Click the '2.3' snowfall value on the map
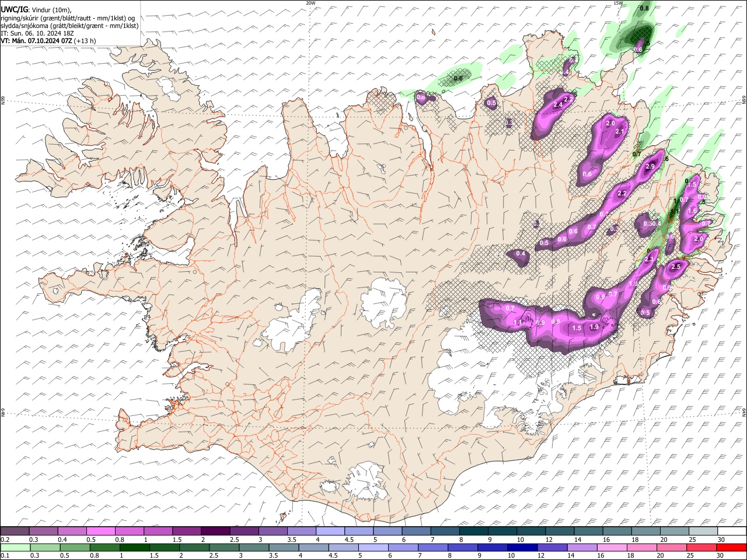 click(648, 259)
